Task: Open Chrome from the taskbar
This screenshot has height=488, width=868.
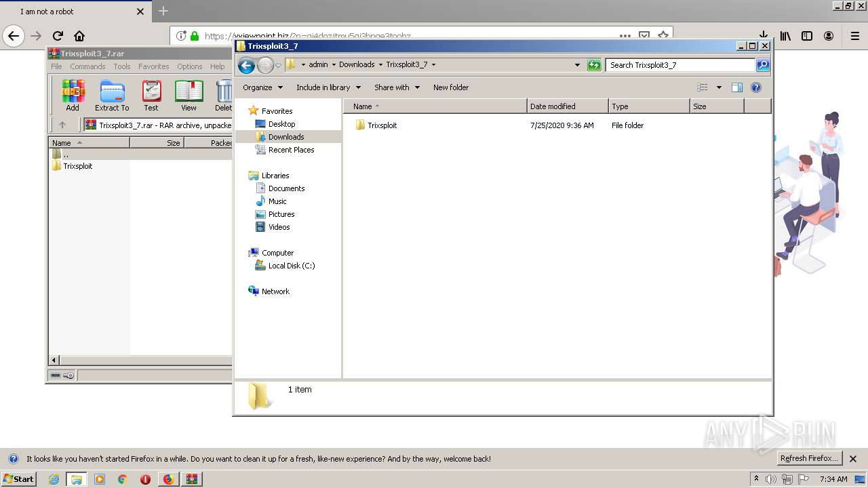Action: [x=122, y=479]
